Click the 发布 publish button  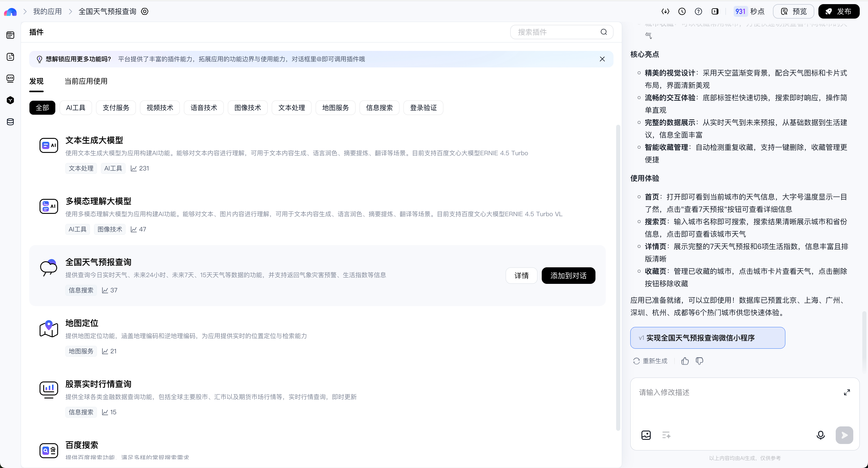click(x=839, y=11)
